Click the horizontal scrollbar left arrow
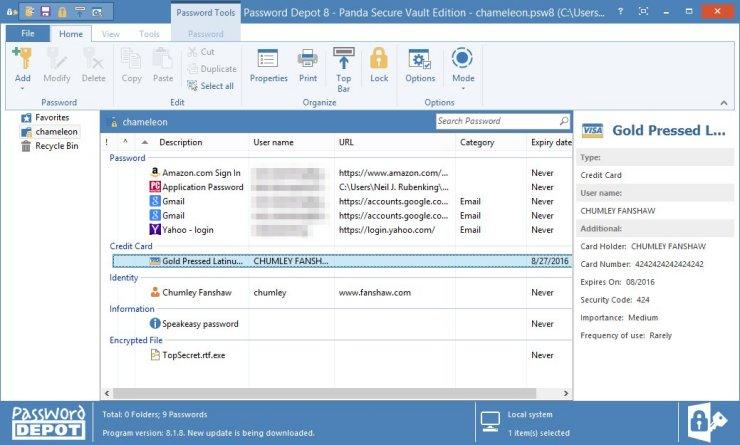740x445 pixels. [107, 393]
